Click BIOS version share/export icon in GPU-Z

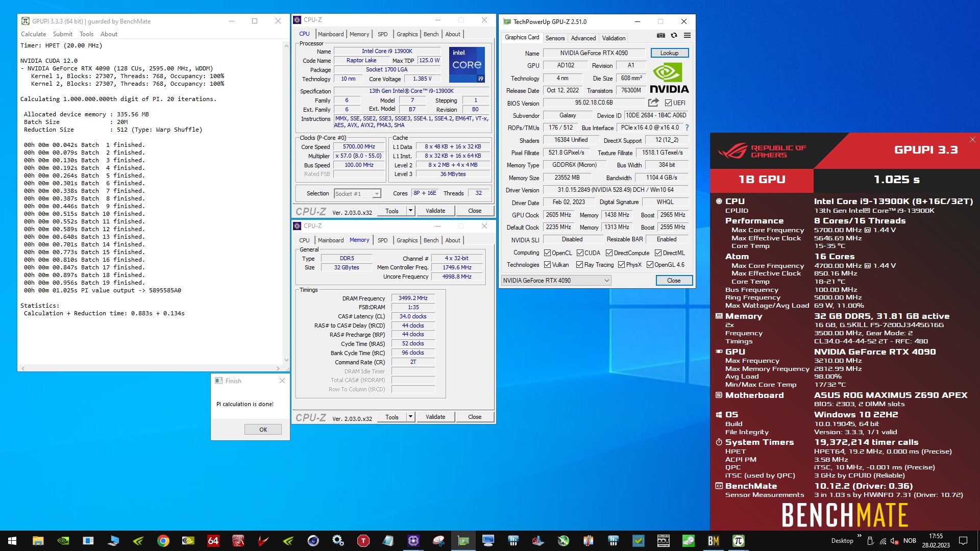(653, 103)
